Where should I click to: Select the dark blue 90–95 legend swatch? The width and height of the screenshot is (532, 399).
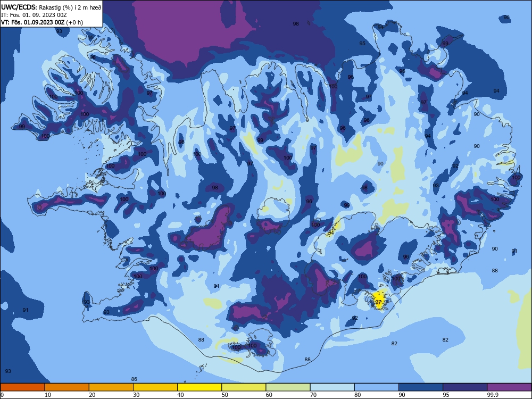point(421,387)
